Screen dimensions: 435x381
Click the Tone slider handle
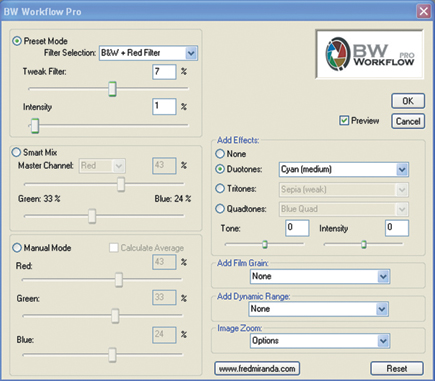[x=265, y=244]
